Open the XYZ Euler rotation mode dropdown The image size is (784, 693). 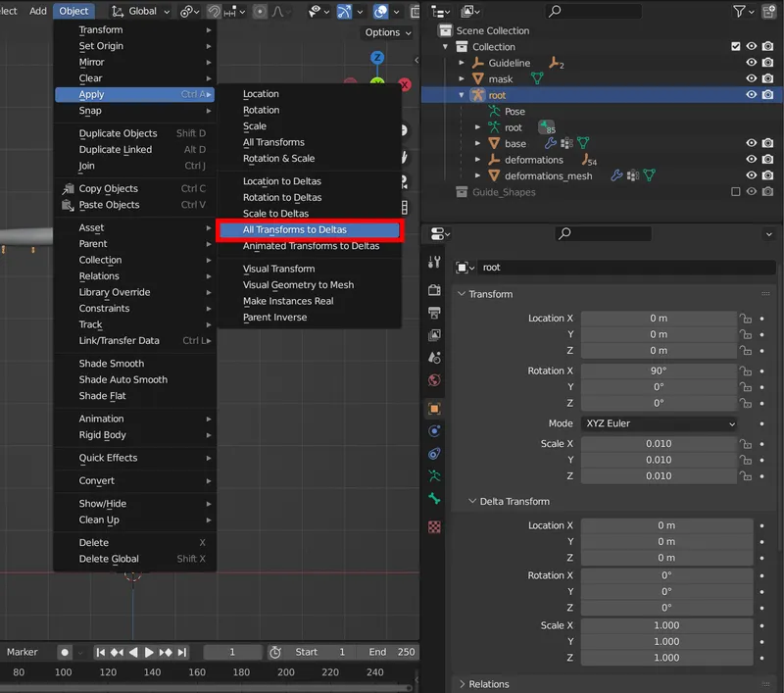click(659, 422)
